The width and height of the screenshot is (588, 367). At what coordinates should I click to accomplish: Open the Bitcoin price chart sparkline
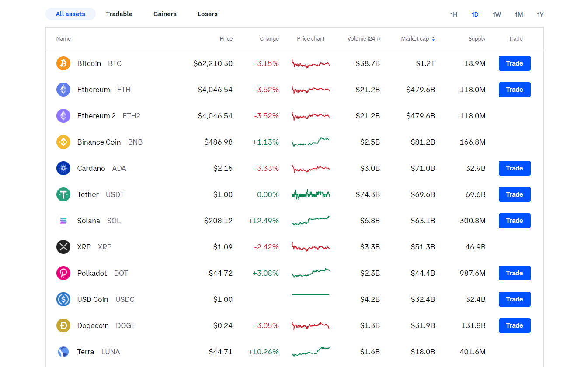tap(311, 63)
